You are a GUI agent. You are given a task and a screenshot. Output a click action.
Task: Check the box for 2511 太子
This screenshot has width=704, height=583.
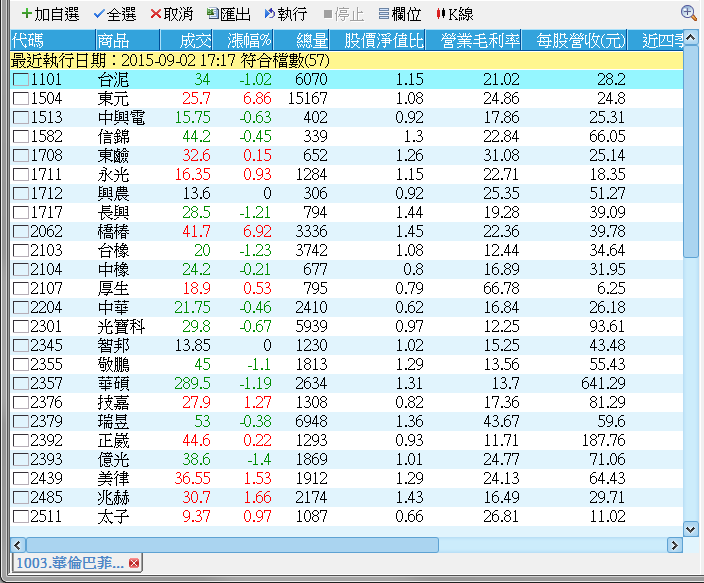point(21,517)
